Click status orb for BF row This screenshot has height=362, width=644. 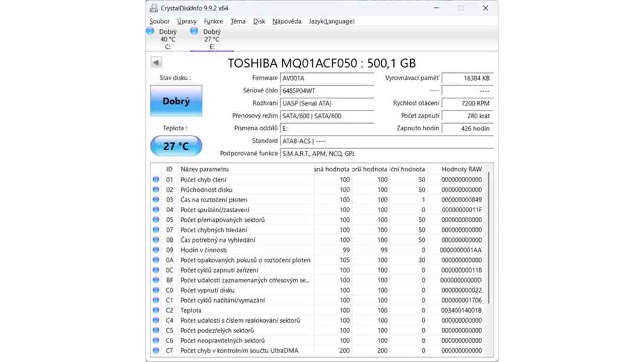coord(156,280)
